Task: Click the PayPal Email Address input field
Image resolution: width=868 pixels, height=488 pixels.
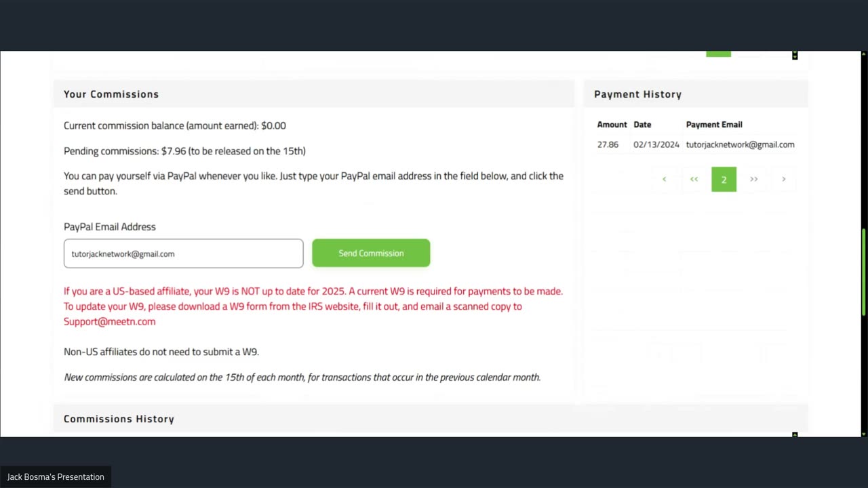Action: click(x=183, y=253)
